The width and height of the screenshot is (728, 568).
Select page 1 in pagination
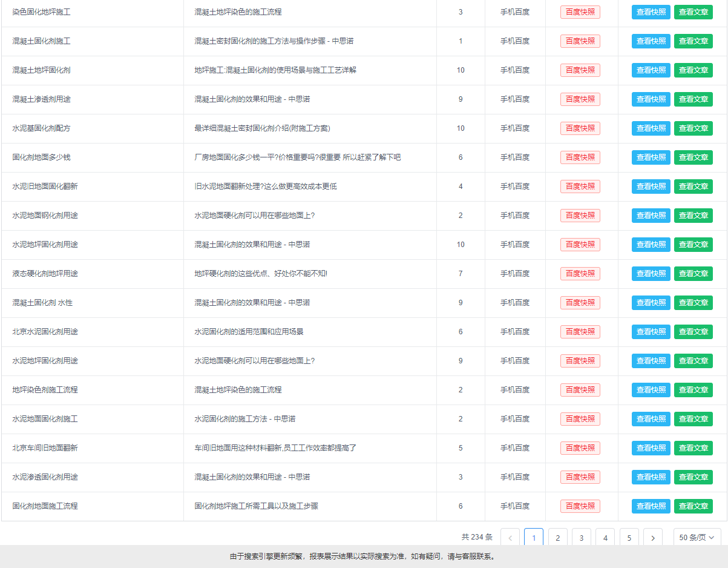coord(534,538)
